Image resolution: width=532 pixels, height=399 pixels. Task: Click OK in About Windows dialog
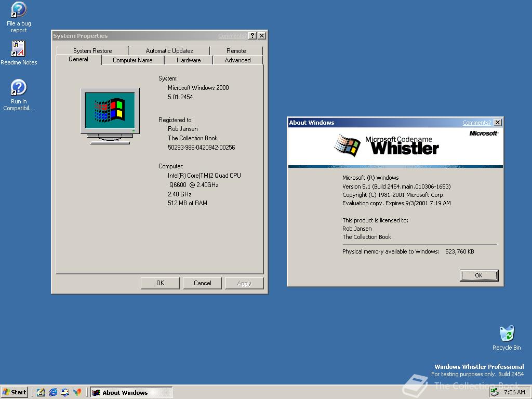[478, 275]
